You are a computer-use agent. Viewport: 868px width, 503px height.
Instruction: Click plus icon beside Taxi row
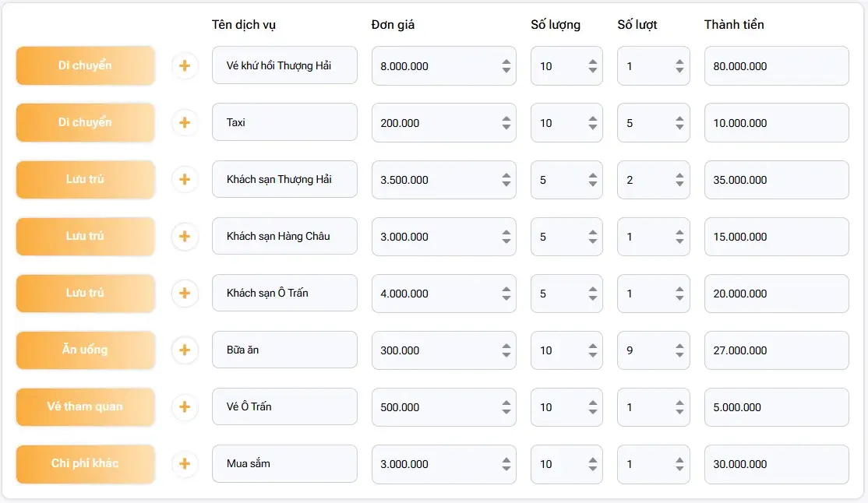point(185,123)
